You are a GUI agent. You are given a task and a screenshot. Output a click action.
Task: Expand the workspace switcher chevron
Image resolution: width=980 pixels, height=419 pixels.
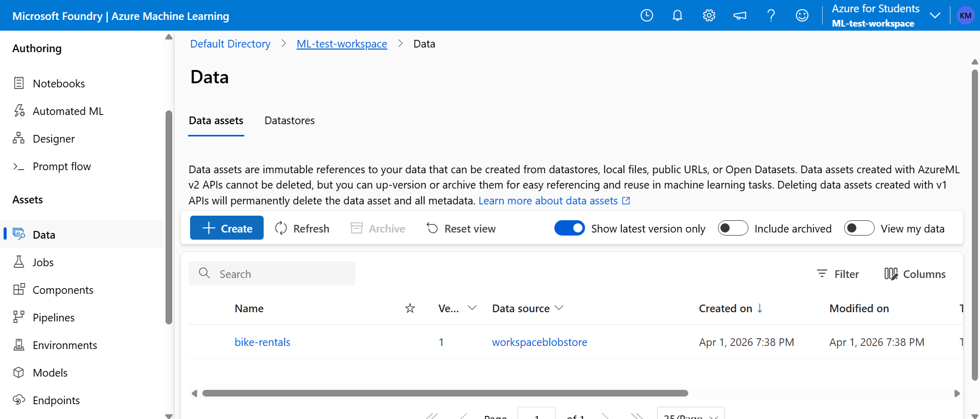[x=935, y=15]
